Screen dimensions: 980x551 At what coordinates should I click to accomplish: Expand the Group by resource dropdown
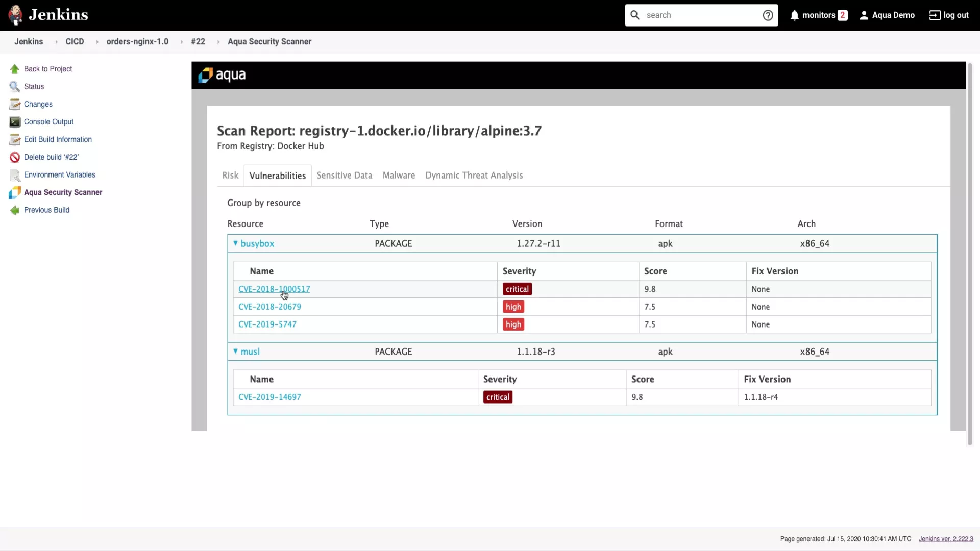coord(264,203)
